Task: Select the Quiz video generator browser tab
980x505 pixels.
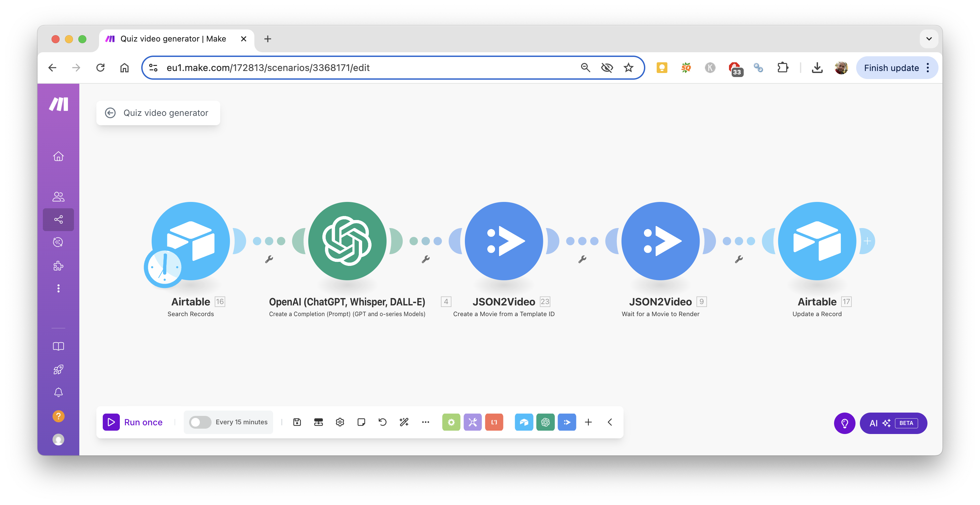Action: tap(176, 39)
